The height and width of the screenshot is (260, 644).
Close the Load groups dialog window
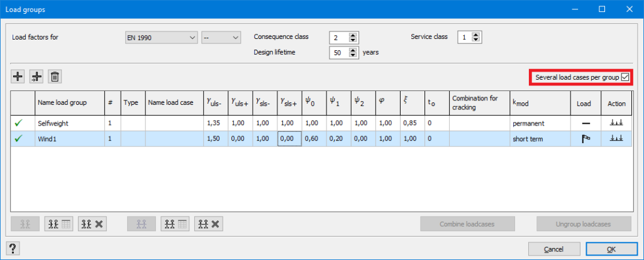629,9
